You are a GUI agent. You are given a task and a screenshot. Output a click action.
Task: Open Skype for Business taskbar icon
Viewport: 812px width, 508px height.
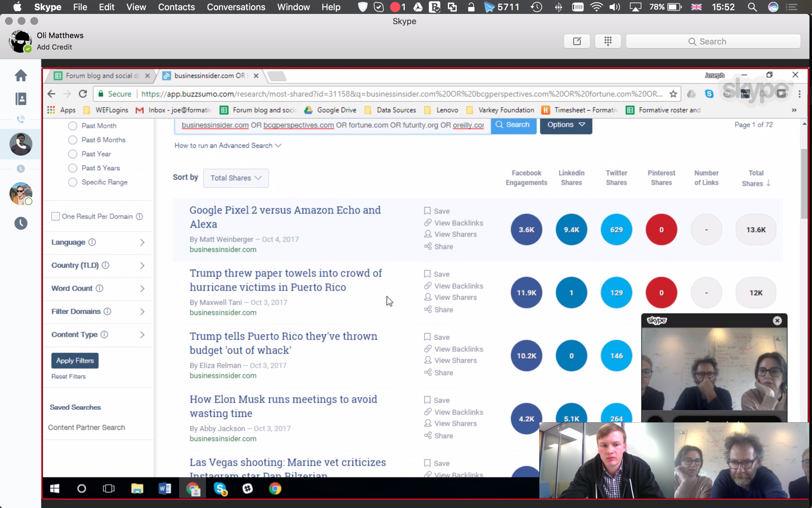tap(221, 488)
